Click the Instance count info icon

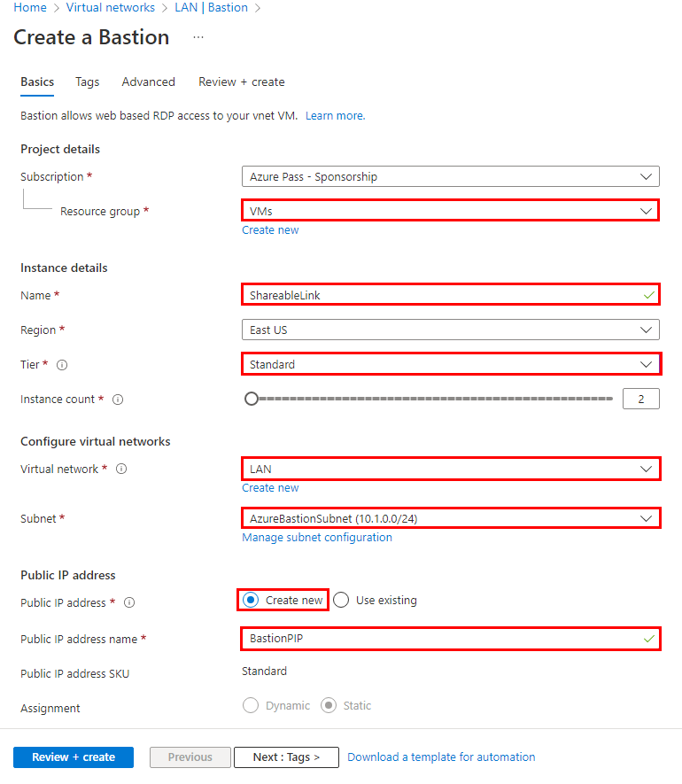118,400
